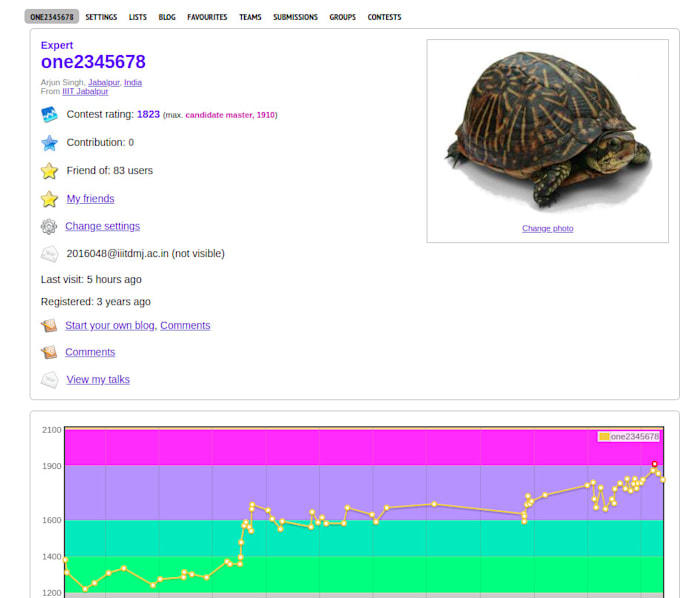Viewport: 680px width, 598px height.
Task: Go to the Contests tab
Action: coord(384,17)
